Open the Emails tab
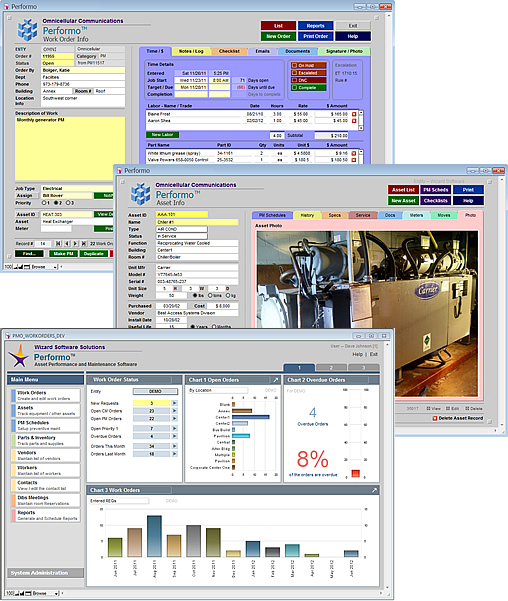The width and height of the screenshot is (508, 601). coord(262,51)
